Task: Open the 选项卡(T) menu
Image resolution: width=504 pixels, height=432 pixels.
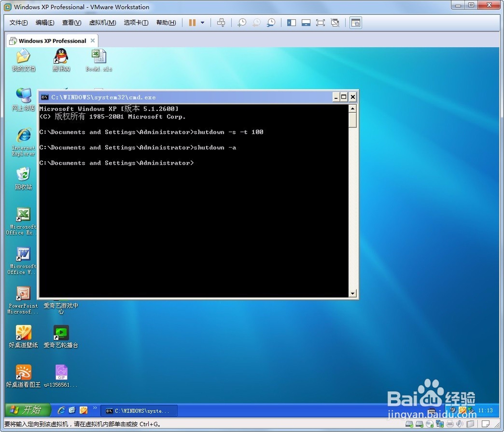Action: (x=136, y=23)
